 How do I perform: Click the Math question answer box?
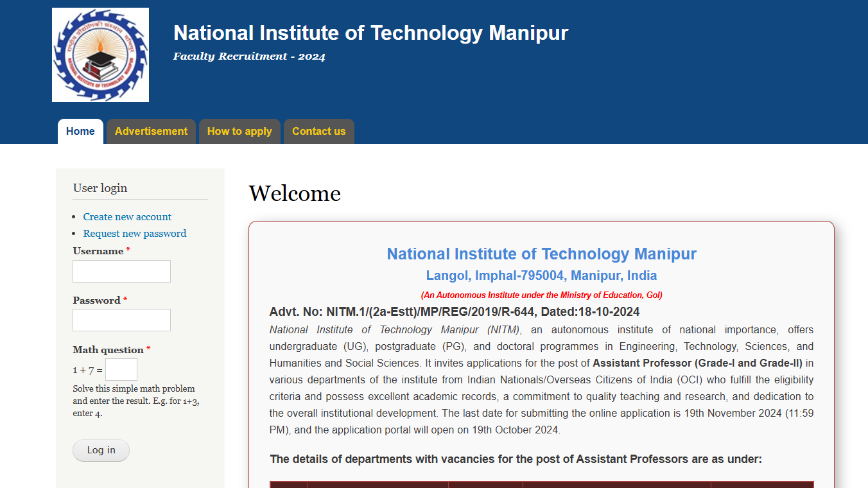pos(121,369)
